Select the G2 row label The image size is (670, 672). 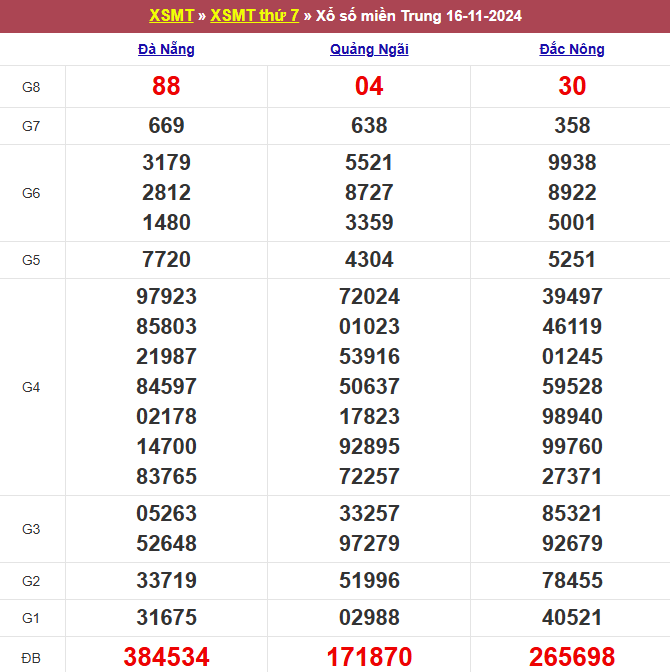point(31,581)
